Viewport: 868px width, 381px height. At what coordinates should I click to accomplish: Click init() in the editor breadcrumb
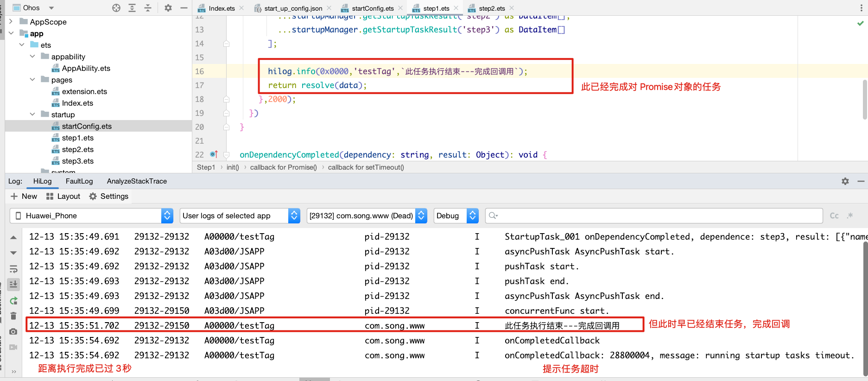tap(233, 167)
